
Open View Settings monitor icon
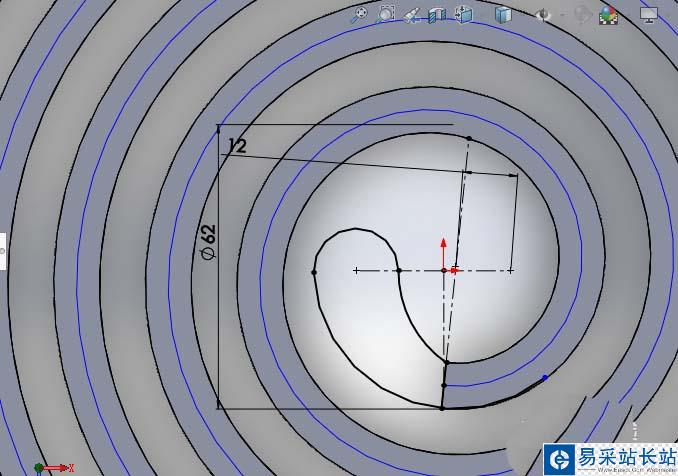649,15
